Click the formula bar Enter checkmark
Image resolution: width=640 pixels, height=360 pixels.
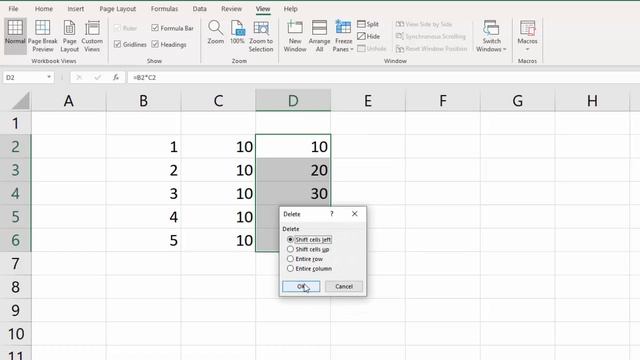97,77
